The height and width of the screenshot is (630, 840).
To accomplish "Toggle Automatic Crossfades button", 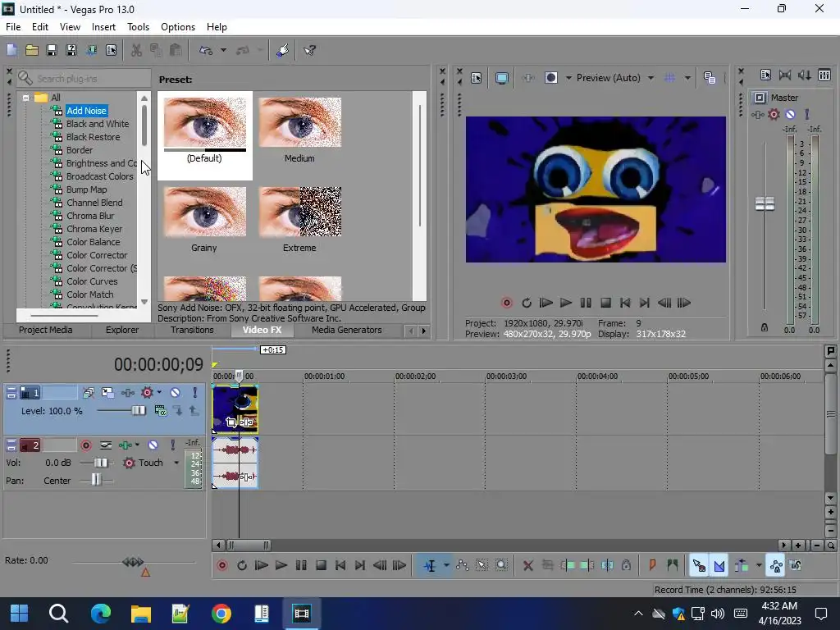I will coord(719,565).
